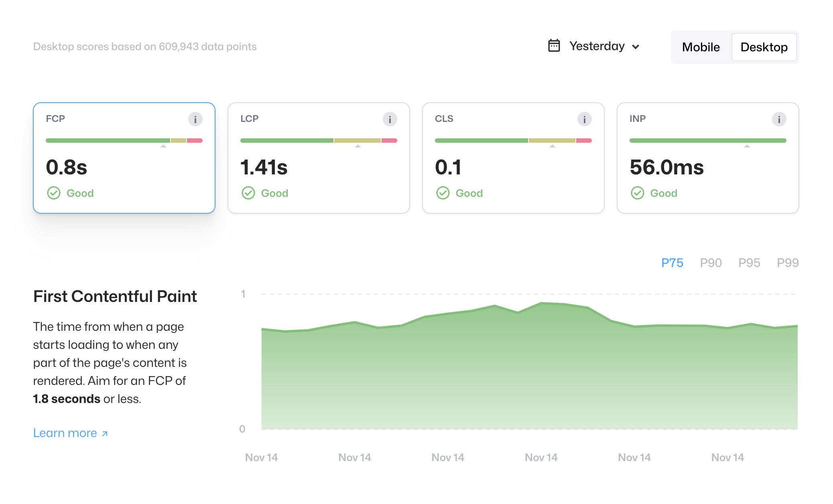This screenshot has width=833, height=504.
Task: Click the INP distribution bar
Action: point(708,140)
